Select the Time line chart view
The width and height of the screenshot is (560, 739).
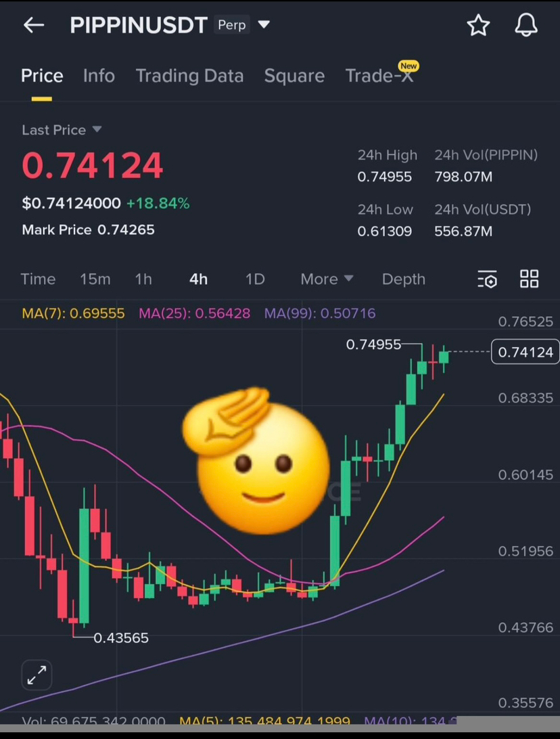[38, 279]
